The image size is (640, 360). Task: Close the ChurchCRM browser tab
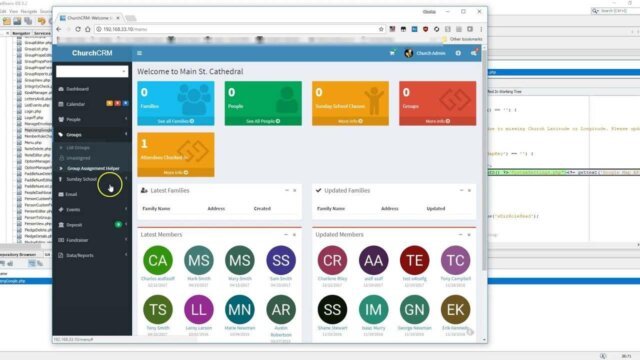coord(118,18)
